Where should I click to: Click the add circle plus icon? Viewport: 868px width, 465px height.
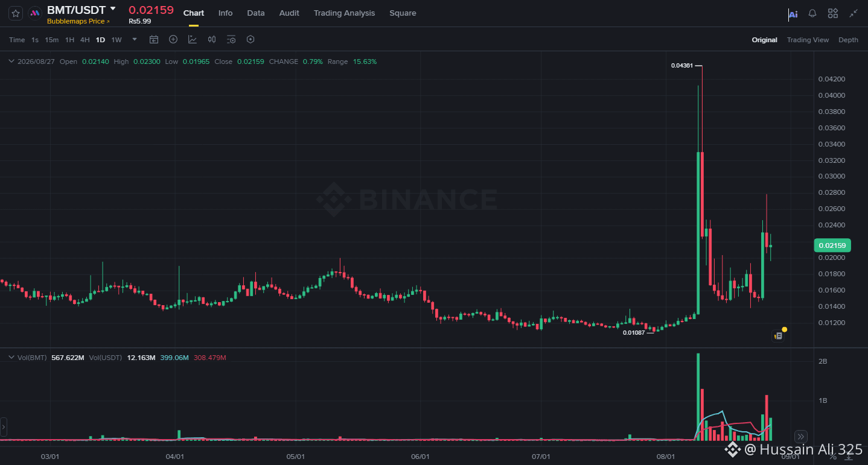pyautogui.click(x=173, y=40)
